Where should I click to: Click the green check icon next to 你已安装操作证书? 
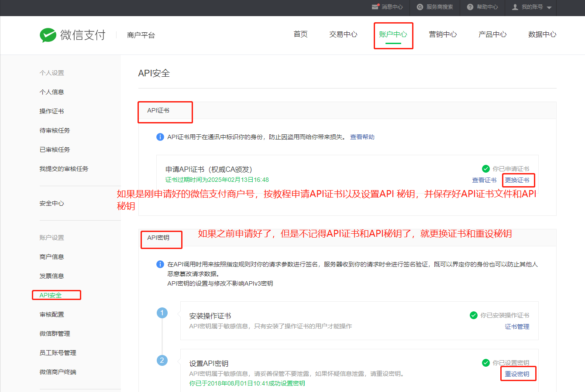(x=473, y=315)
